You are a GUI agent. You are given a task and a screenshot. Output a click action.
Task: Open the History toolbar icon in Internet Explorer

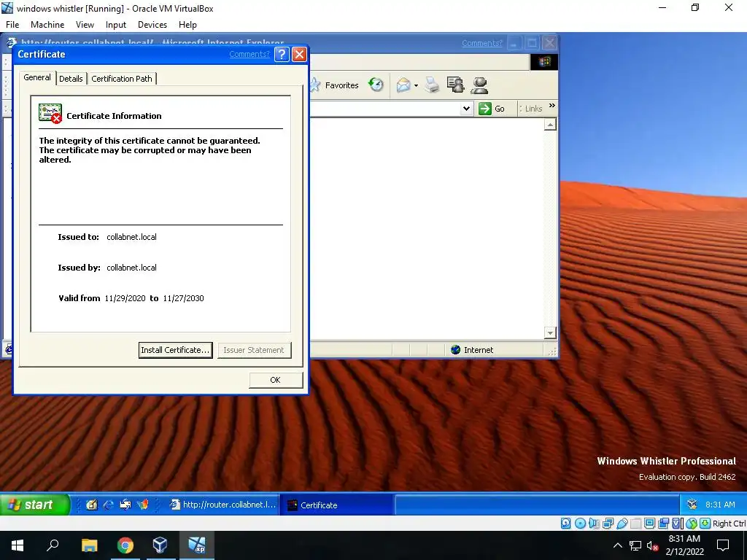(x=376, y=85)
